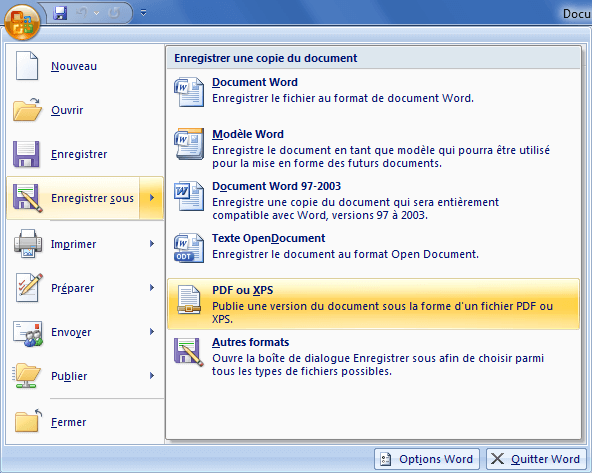Click the Redo icon in quick access toolbar

click(x=114, y=13)
